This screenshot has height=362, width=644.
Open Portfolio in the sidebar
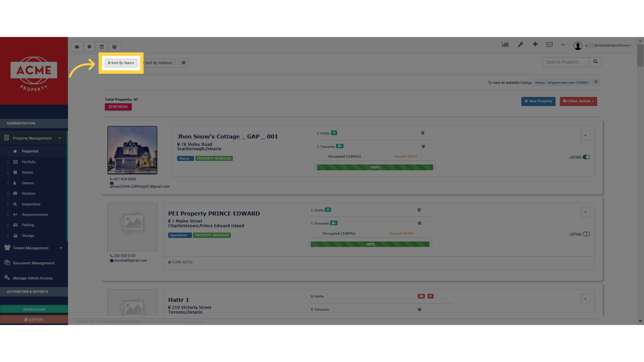point(29,162)
